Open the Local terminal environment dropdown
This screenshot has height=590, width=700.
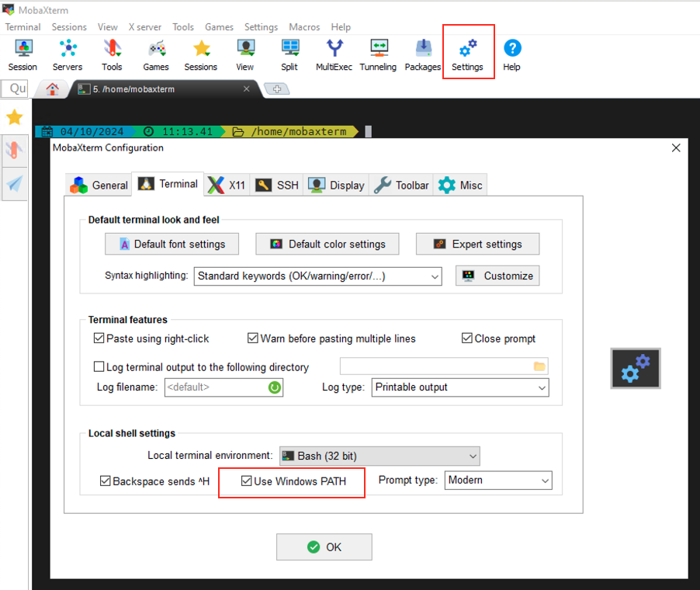click(x=379, y=456)
